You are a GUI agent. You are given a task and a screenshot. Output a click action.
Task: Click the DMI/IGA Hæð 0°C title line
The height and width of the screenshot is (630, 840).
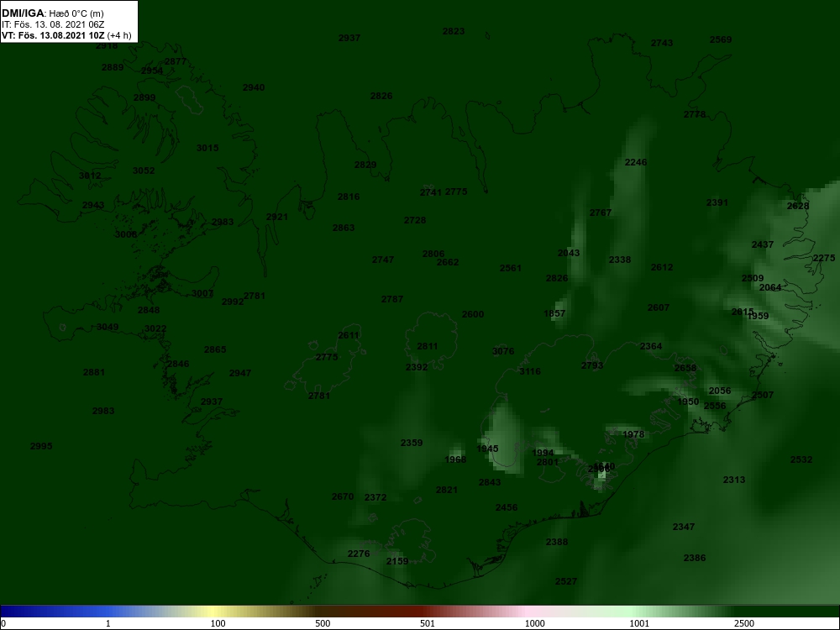(52, 13)
